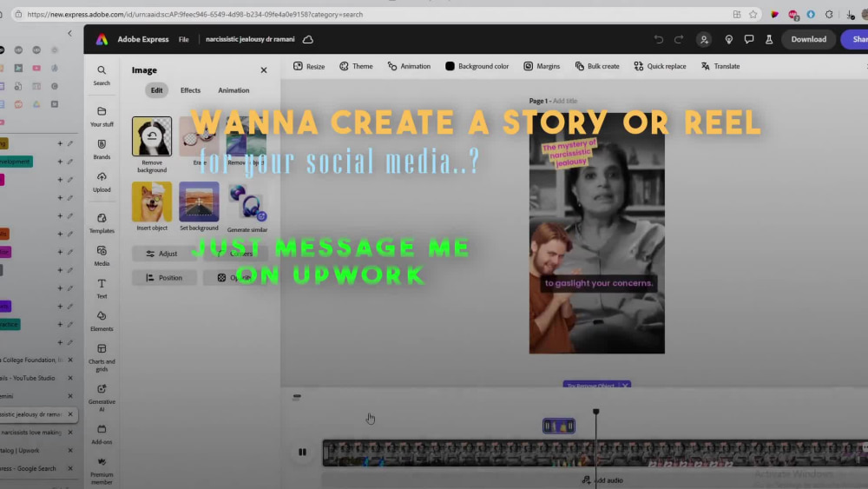Switch to the Animation tab in Image panel
This screenshot has height=489, width=868.
[233, 90]
